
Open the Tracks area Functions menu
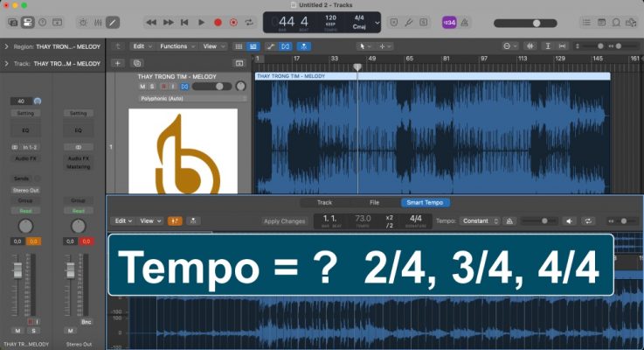coord(177,46)
